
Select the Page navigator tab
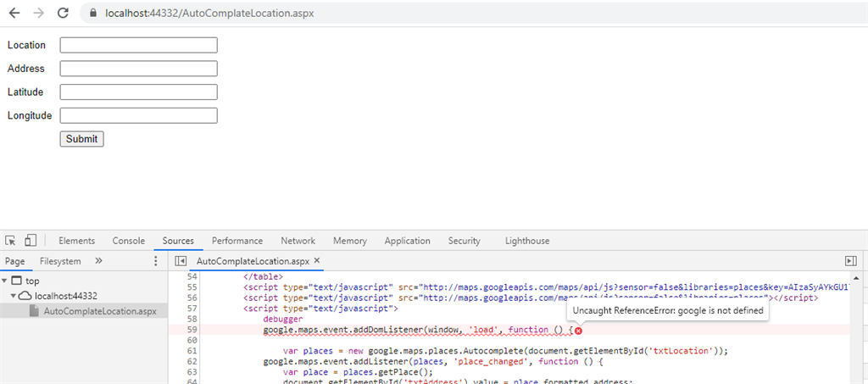(x=14, y=260)
